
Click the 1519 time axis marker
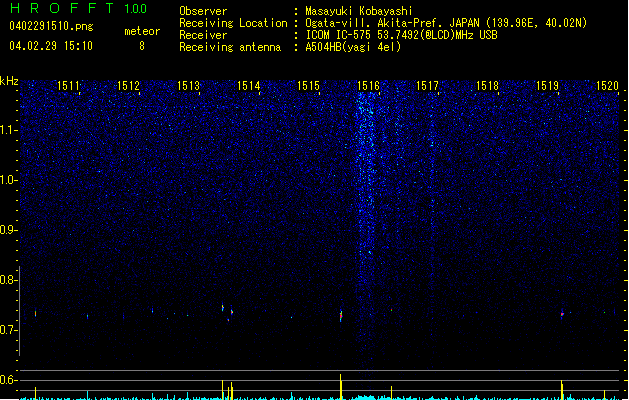(547, 85)
